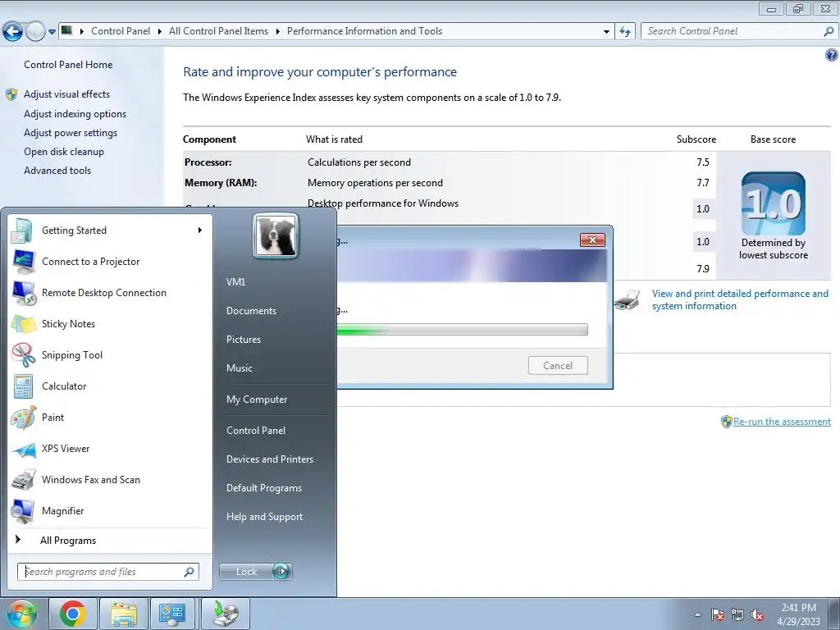840x630 pixels.
Task: Open the VM1 user folder
Action: click(235, 282)
